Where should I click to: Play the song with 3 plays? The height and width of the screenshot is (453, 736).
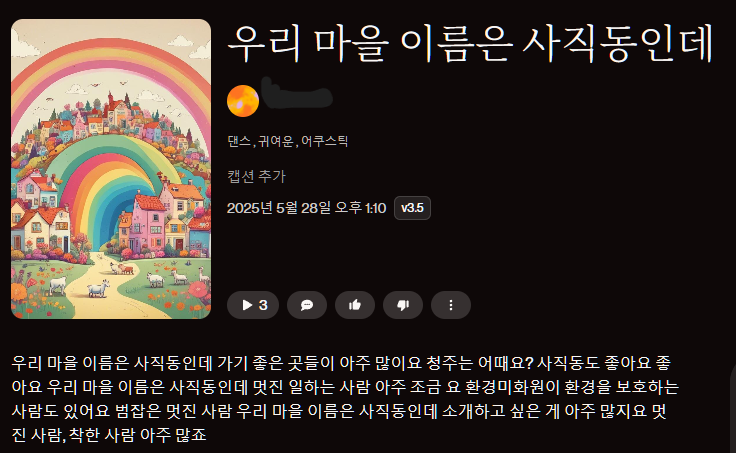[253, 305]
